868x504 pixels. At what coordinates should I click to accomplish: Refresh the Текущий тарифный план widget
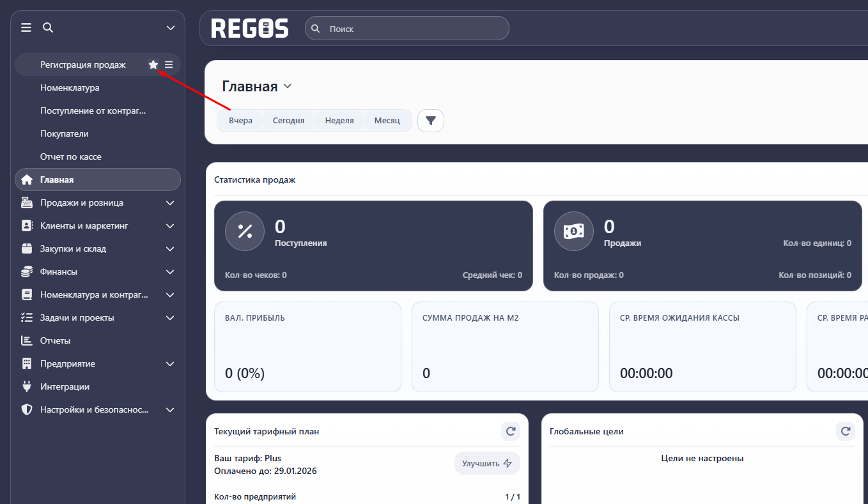point(510,431)
